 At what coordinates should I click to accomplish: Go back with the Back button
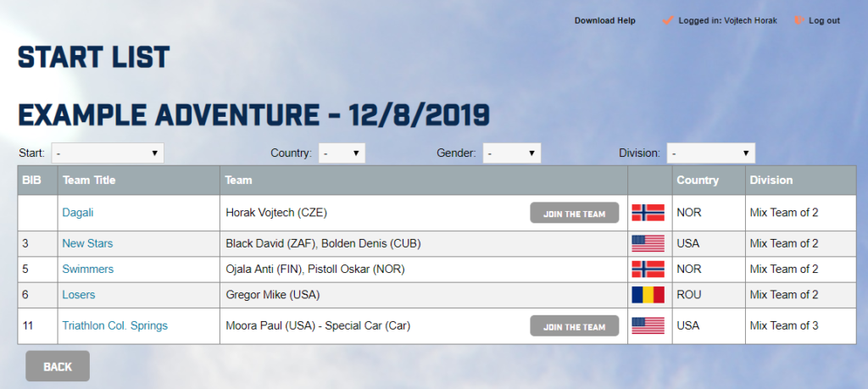click(58, 366)
